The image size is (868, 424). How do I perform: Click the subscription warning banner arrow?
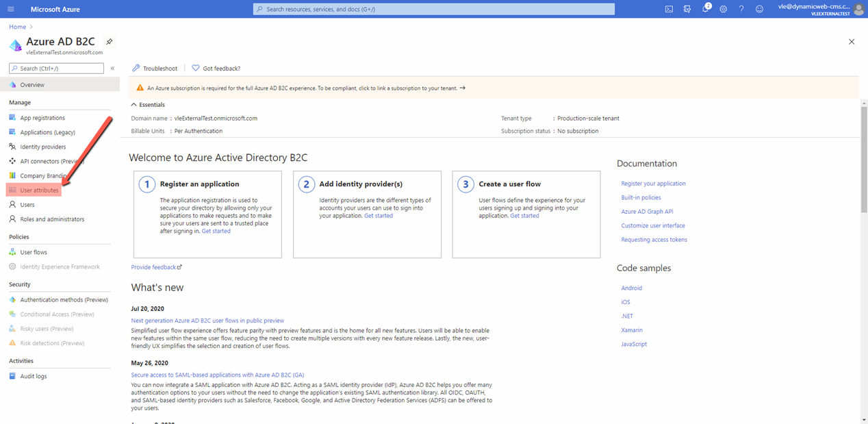(463, 88)
